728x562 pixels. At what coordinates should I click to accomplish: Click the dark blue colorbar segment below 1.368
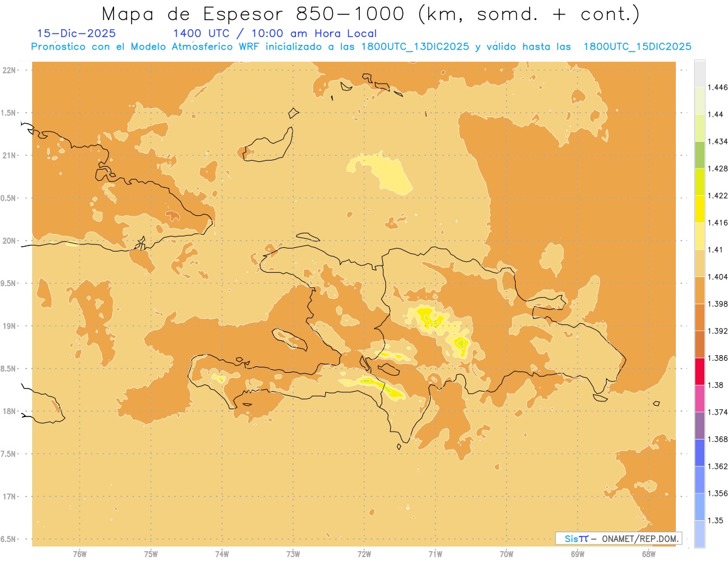click(699, 452)
